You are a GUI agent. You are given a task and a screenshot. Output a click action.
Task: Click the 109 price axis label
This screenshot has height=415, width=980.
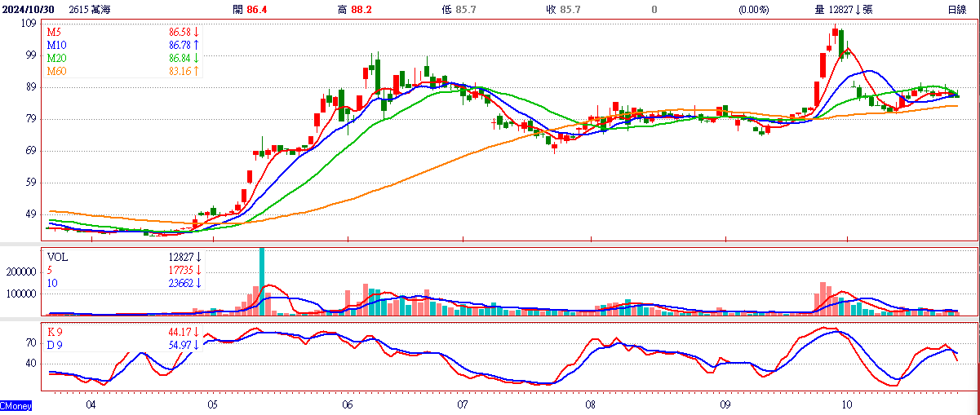tap(29, 24)
